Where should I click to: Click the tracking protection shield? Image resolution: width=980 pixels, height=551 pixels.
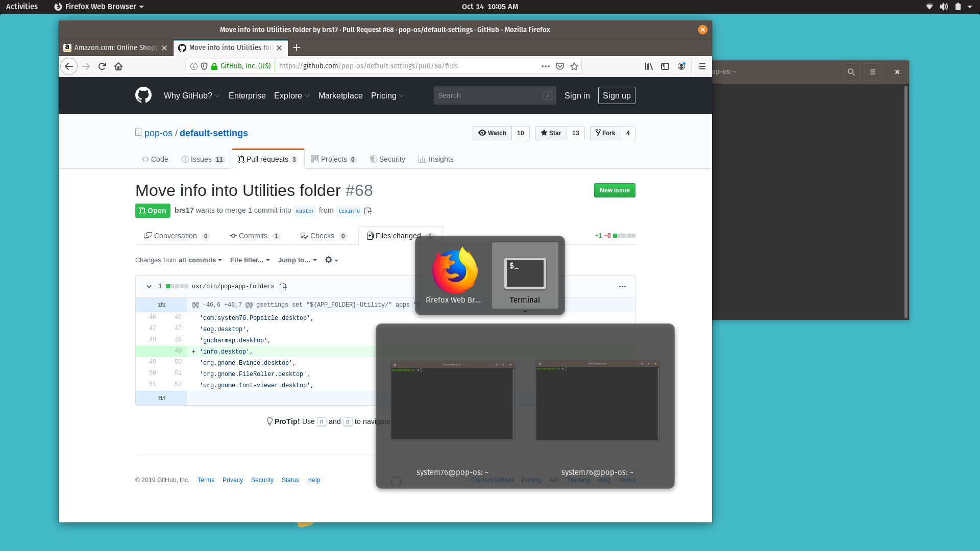[x=205, y=66]
